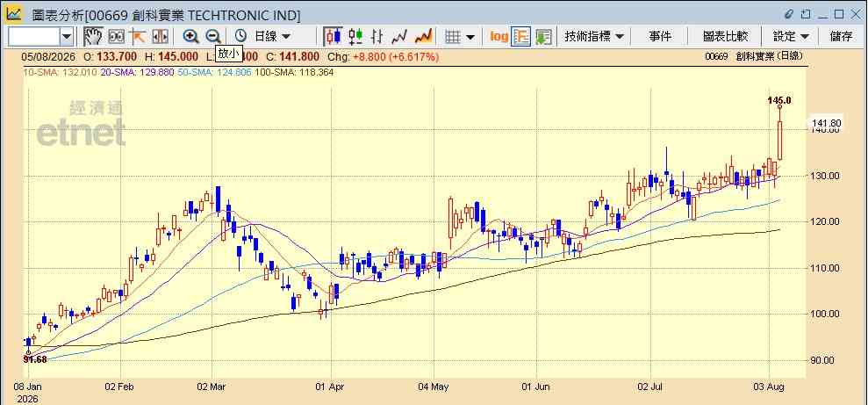Click the 10-SMA: 132.010 legend label
868x405 pixels.
click(x=60, y=72)
